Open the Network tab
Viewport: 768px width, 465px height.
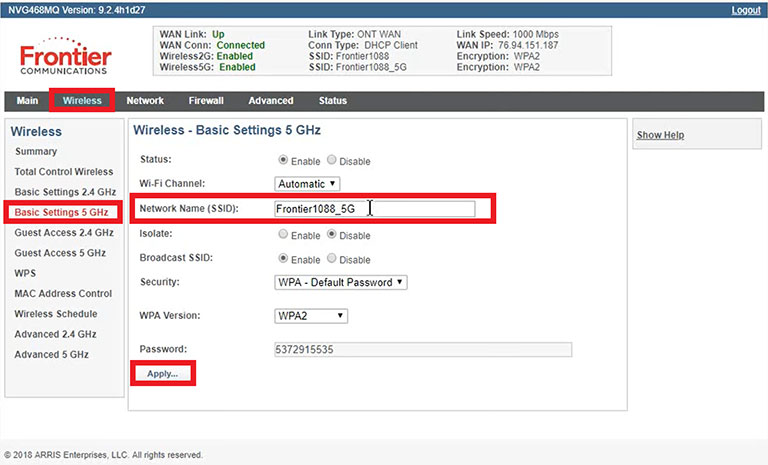(145, 100)
